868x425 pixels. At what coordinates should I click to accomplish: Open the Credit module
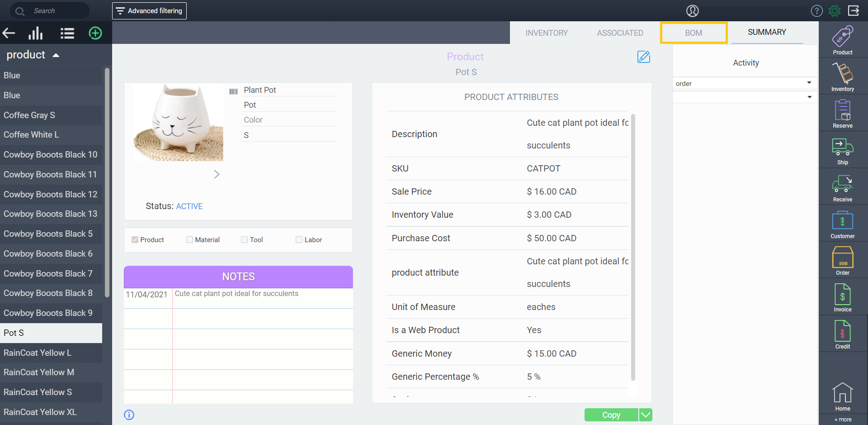[x=843, y=335]
